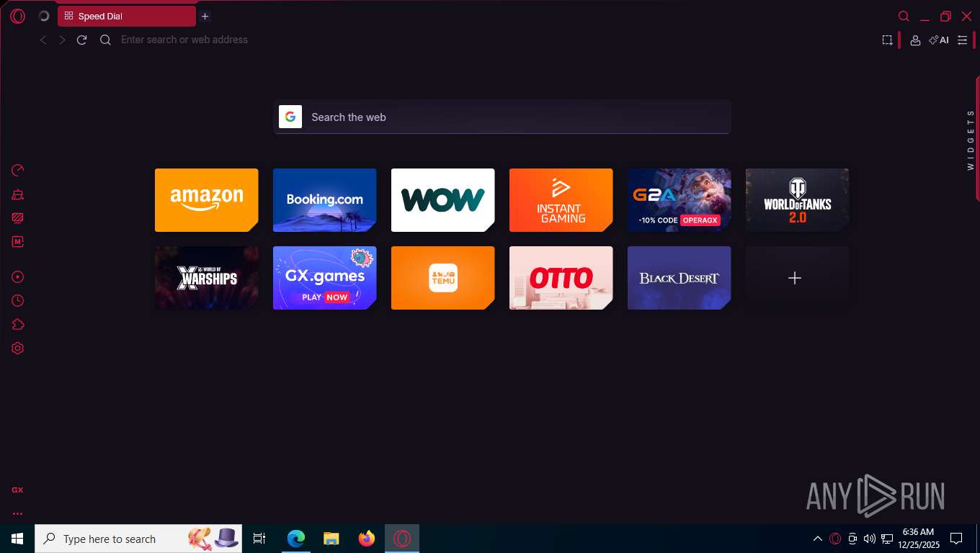
Task: Open Search in tabs magnifier in title bar
Action: point(904,16)
